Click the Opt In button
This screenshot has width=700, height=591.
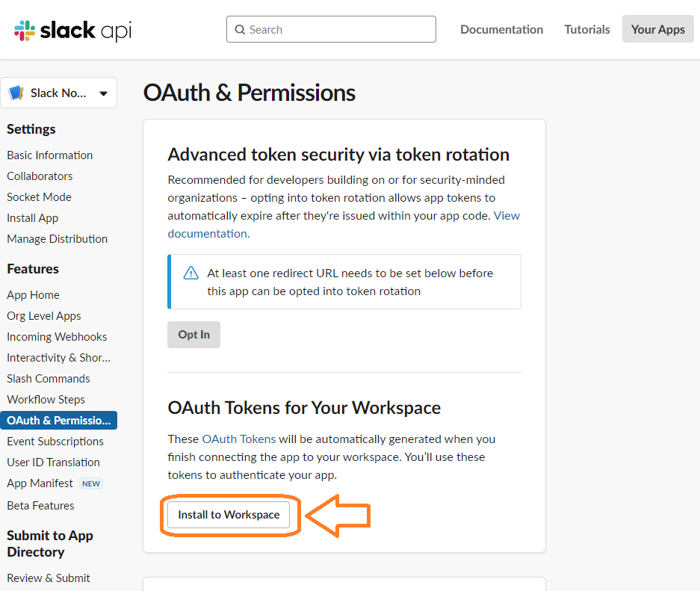[x=193, y=334]
